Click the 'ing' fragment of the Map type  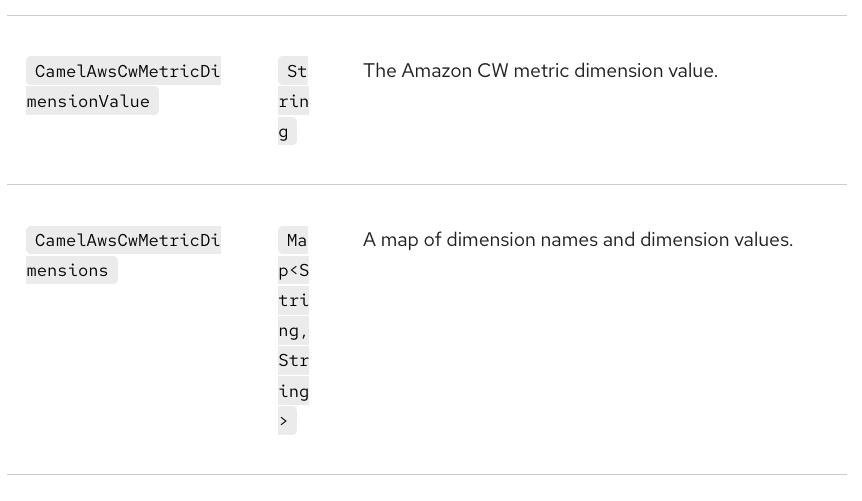294,391
